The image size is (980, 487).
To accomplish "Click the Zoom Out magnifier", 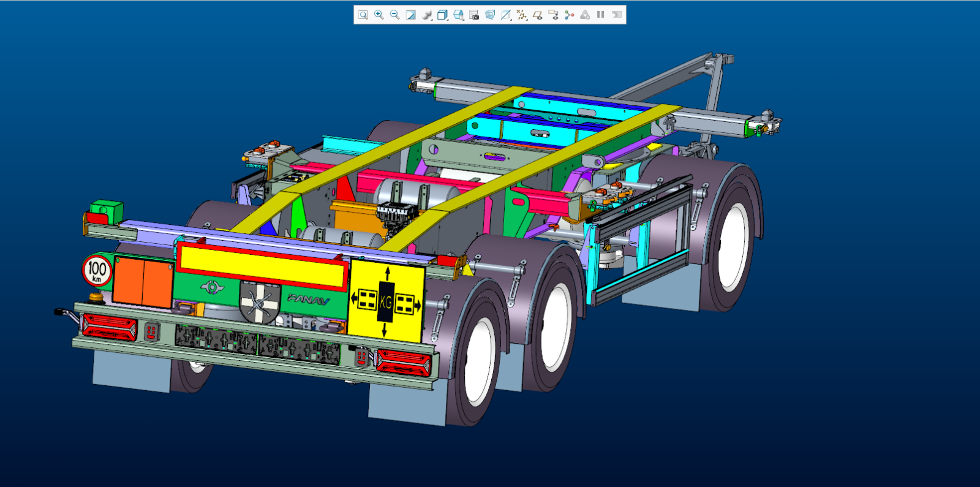I will click(395, 15).
